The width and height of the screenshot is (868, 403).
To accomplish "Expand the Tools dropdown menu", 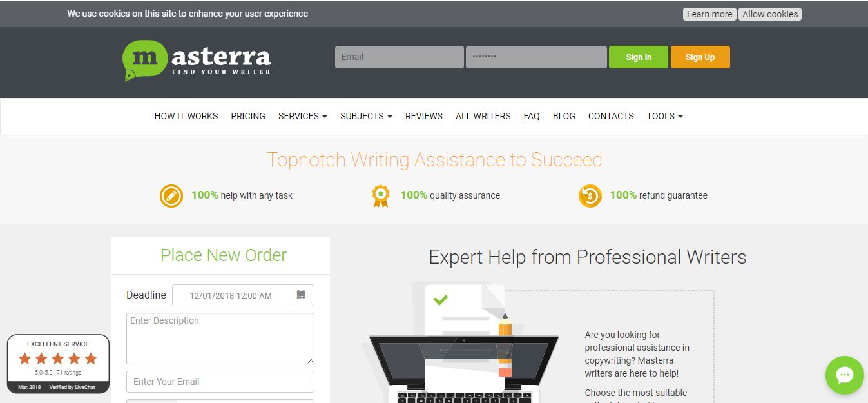I will tap(664, 116).
